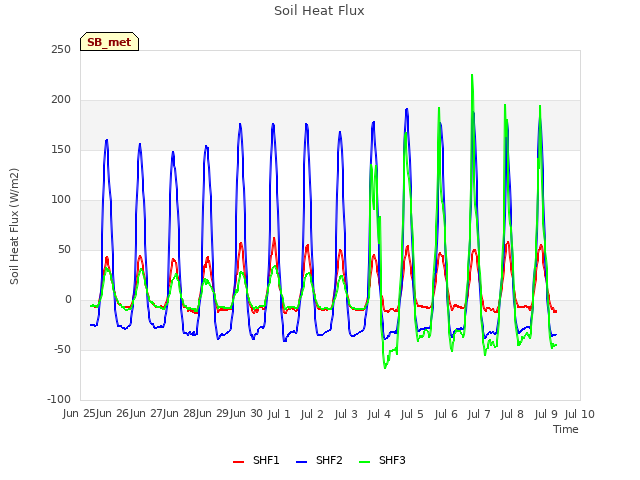Click blue SHF2 legend line swatch

pyautogui.click(x=301, y=462)
